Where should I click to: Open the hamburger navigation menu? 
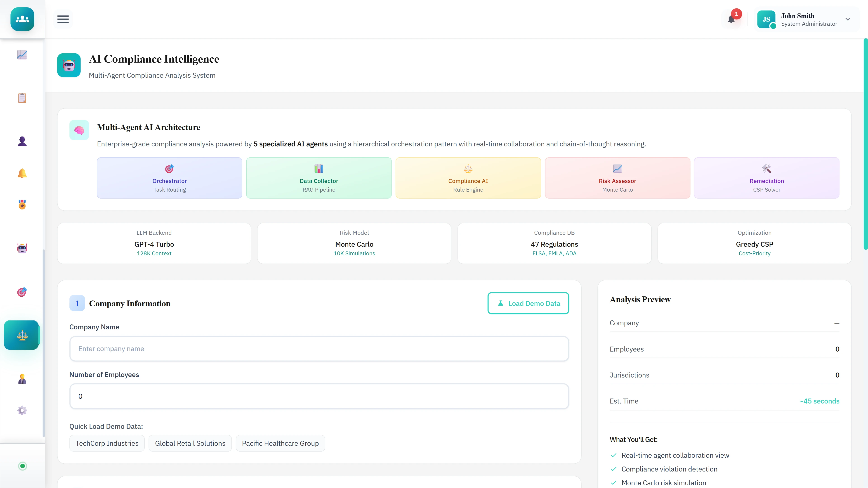pyautogui.click(x=63, y=19)
